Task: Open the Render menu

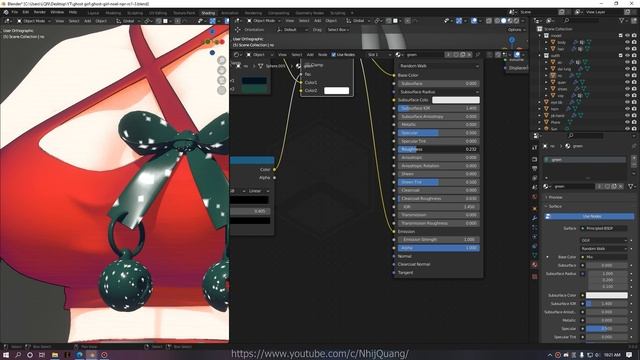Action: click(40, 12)
